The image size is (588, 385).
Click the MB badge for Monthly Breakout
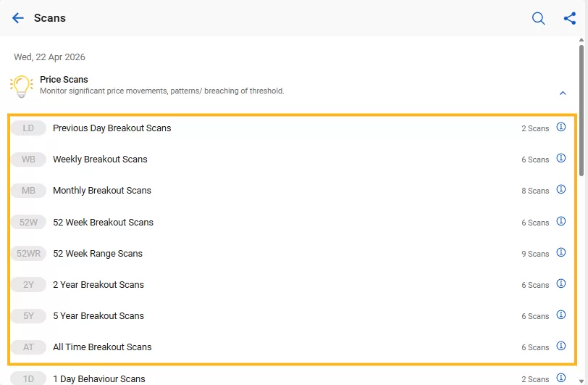pyautogui.click(x=28, y=191)
